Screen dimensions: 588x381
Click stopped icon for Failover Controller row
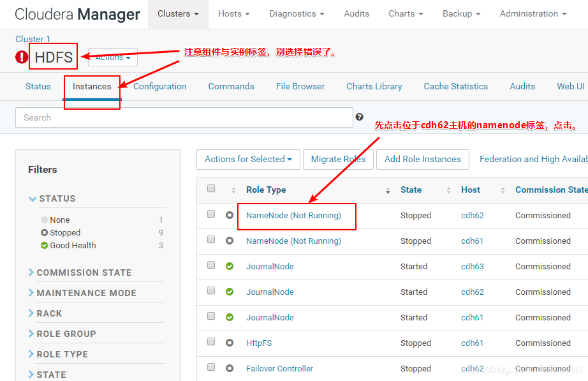click(x=230, y=368)
